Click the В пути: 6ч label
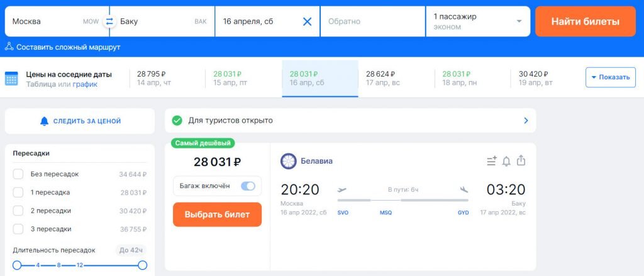The height and width of the screenshot is (276, 644). (x=403, y=190)
